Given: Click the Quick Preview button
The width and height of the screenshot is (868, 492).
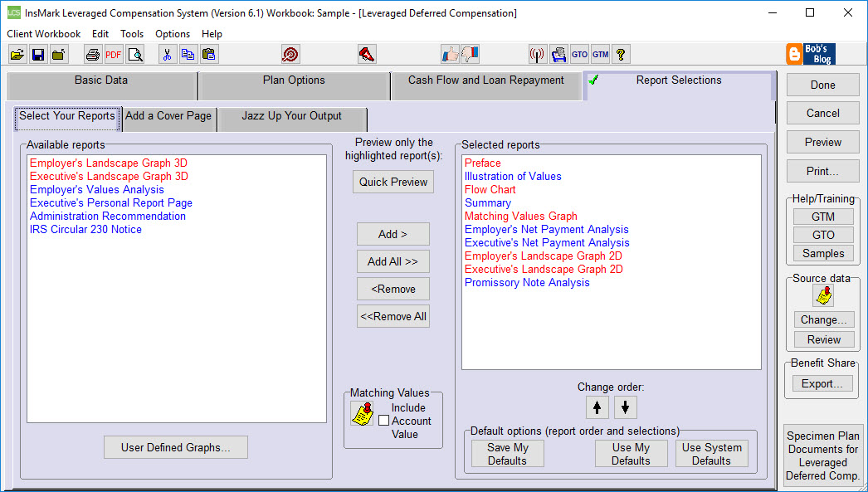Looking at the screenshot, I should 393,182.
